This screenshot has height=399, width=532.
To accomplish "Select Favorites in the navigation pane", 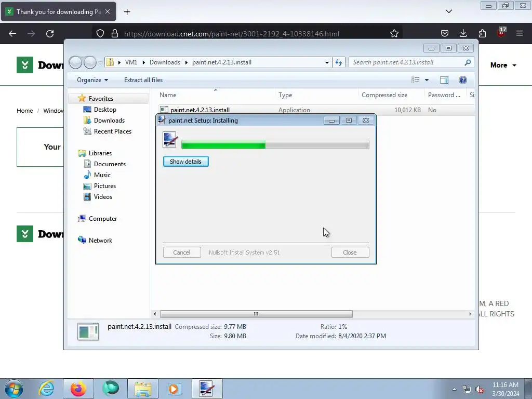I will (x=101, y=99).
